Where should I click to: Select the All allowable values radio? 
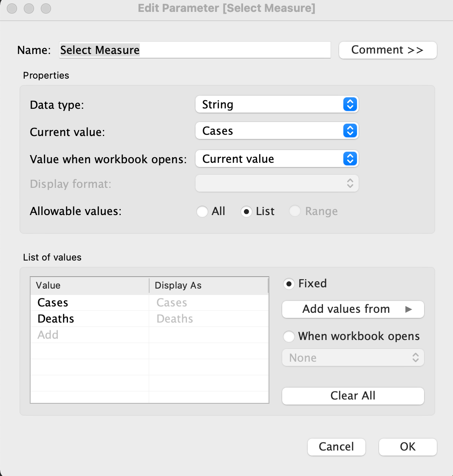(202, 211)
